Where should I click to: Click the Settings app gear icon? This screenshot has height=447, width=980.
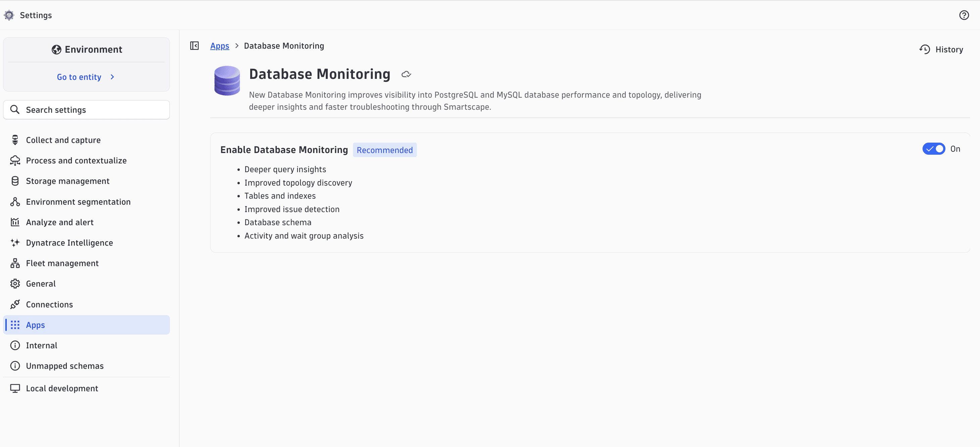tap(9, 15)
